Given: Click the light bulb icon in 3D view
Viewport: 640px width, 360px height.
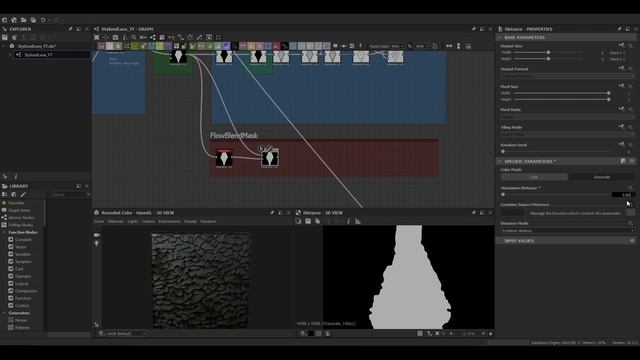Looking at the screenshot, I should [97, 244].
